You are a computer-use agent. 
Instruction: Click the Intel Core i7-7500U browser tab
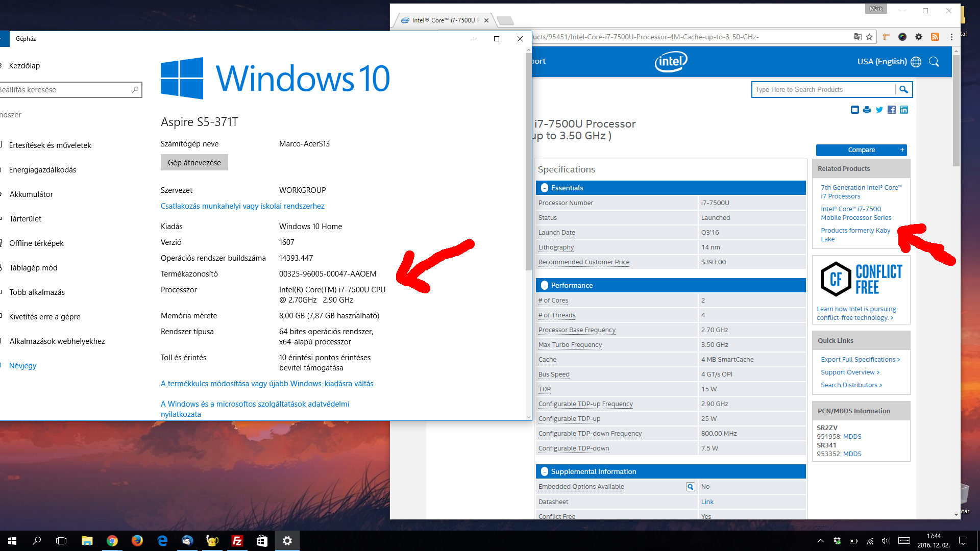[x=444, y=20]
